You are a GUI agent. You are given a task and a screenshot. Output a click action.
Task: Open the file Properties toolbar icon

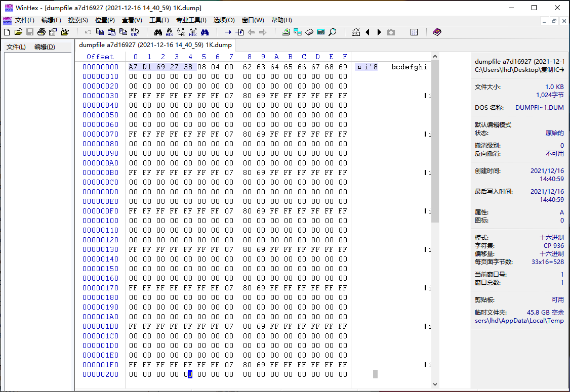tap(53, 32)
